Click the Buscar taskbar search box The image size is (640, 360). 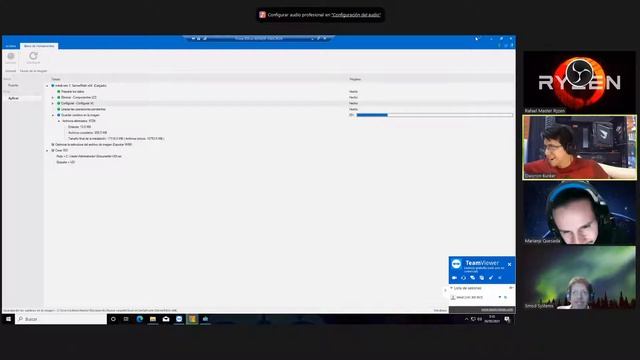(61, 319)
